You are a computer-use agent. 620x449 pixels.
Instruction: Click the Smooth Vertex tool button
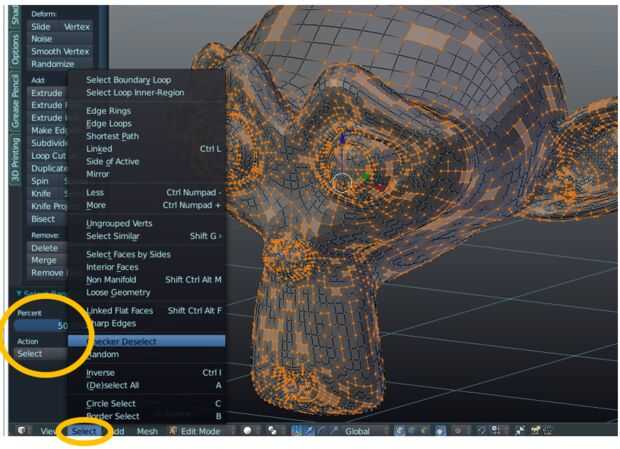pyautogui.click(x=60, y=51)
